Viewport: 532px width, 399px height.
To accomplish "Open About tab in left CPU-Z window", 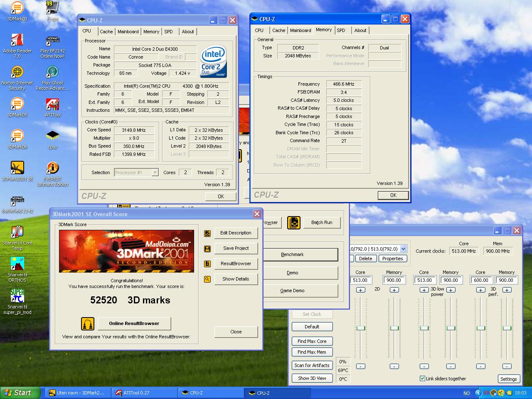I will [x=188, y=32].
